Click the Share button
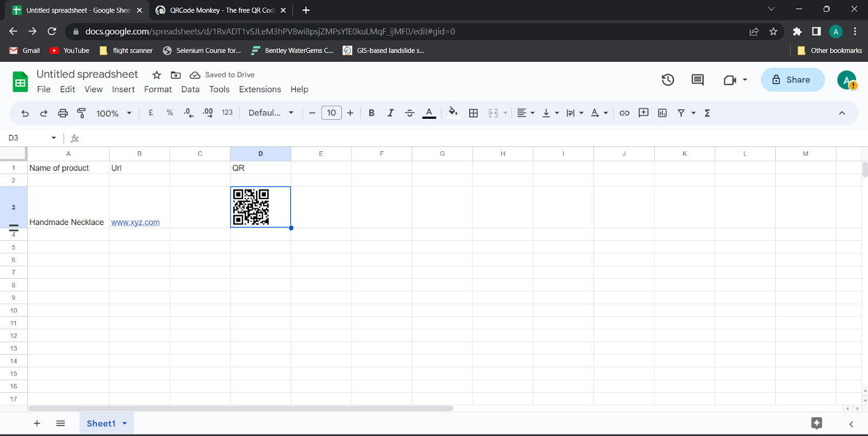 pyautogui.click(x=793, y=80)
